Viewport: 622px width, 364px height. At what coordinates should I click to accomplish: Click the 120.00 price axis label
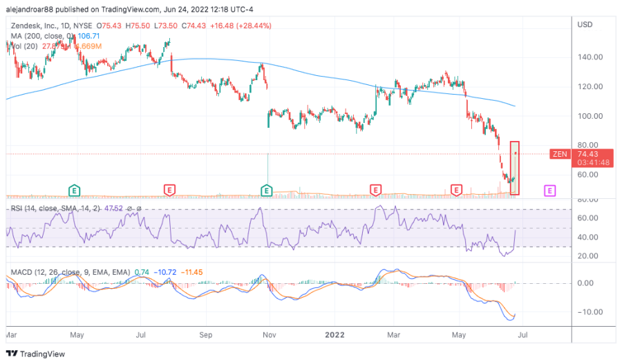[590, 86]
